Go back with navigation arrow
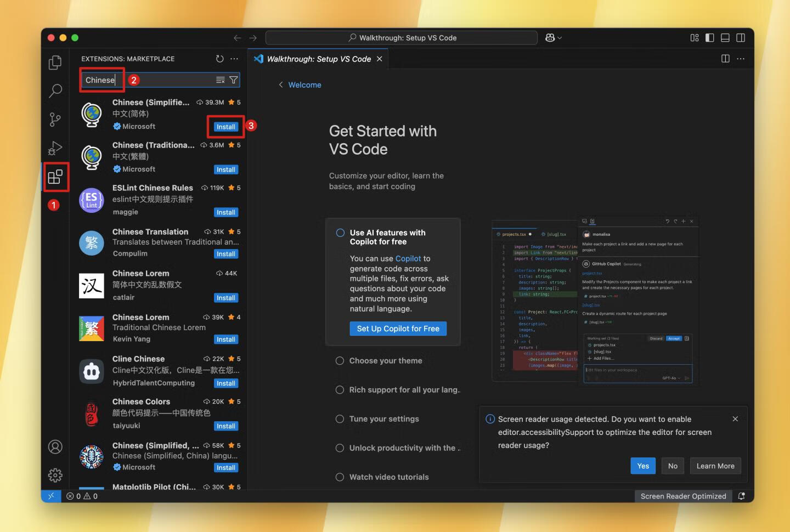This screenshot has height=532, width=790. 237,38
